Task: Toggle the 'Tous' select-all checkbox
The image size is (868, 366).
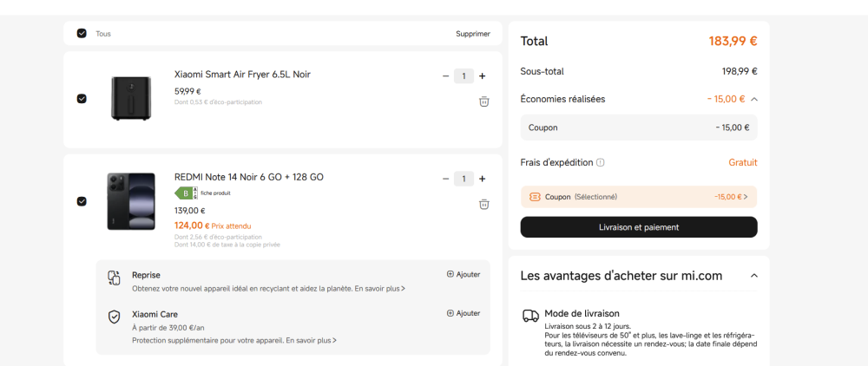Action: coord(82,34)
